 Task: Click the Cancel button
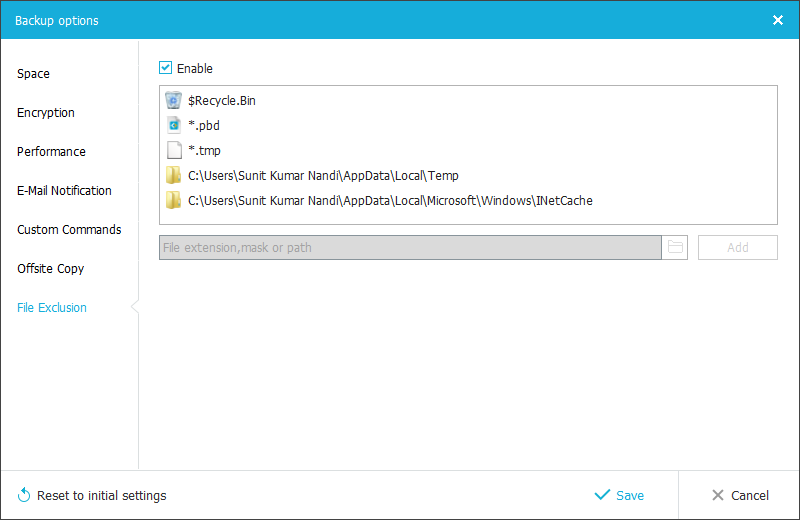(x=740, y=495)
